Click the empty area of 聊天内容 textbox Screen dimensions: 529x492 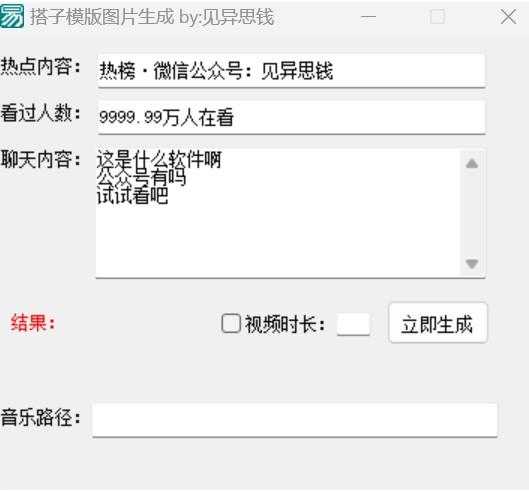click(x=278, y=240)
